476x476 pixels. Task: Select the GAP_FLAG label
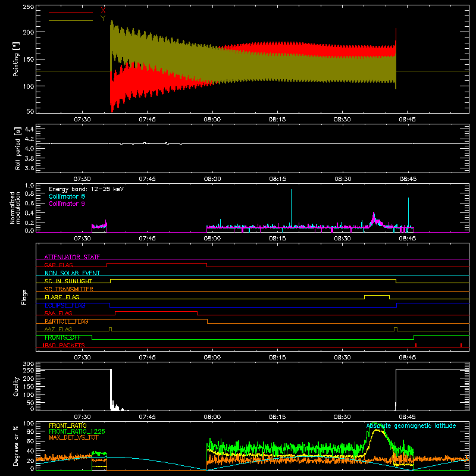[58, 265]
